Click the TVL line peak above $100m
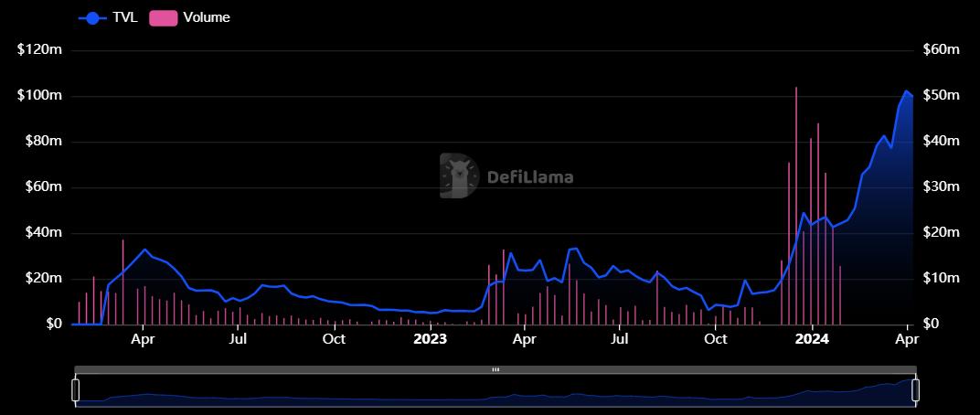 coord(906,91)
